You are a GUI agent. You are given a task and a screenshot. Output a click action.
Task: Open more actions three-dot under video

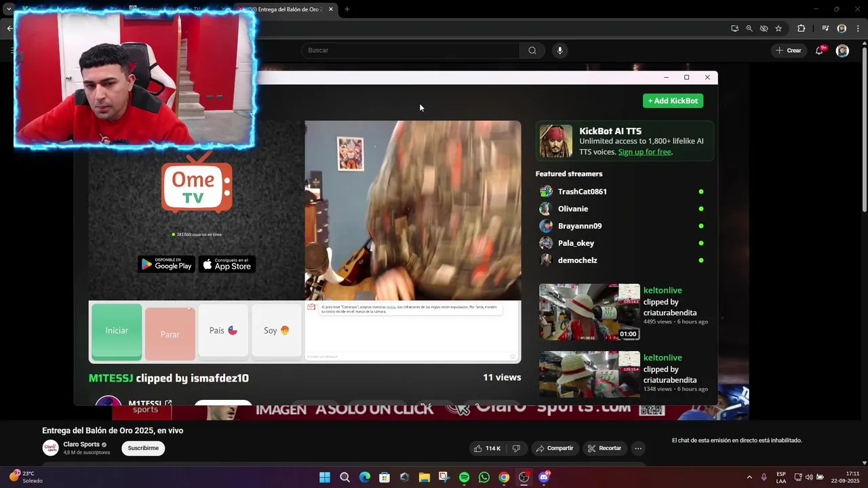[x=637, y=448]
